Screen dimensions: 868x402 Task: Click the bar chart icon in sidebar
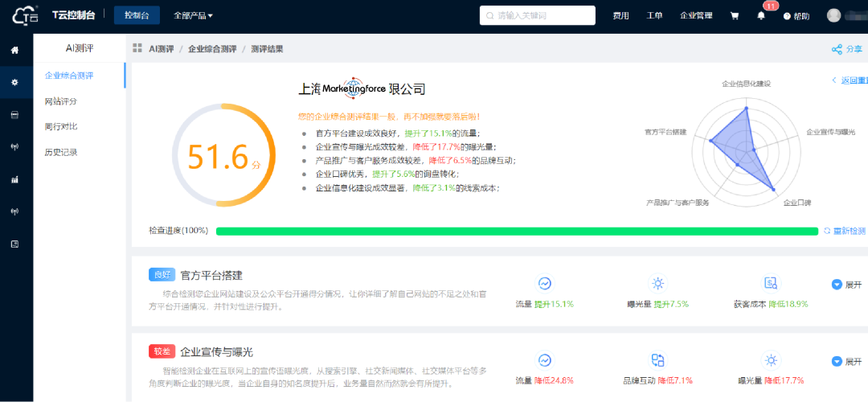(x=14, y=179)
